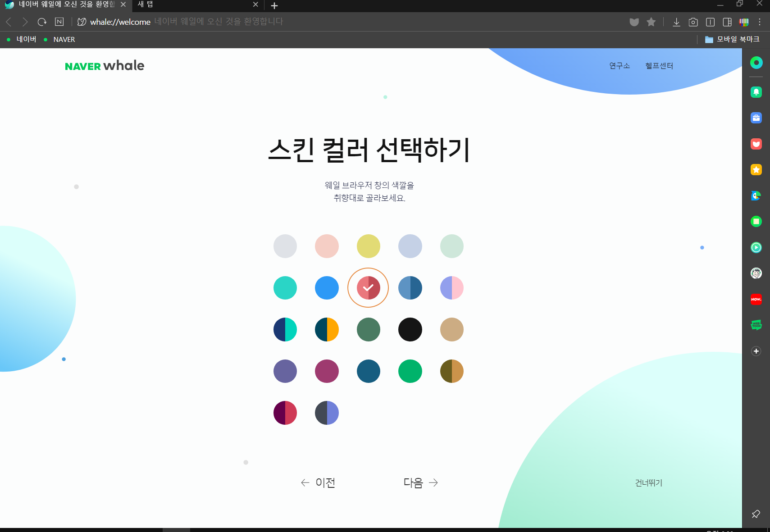770x532 pixels.
Task: Choose the pale mint skin color
Action: [452, 246]
